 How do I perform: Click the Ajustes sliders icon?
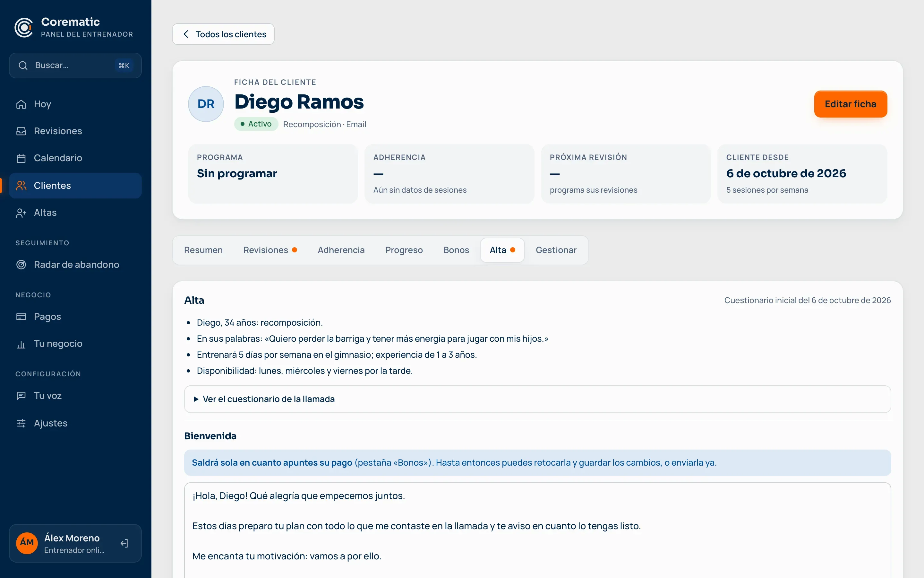[21, 423]
